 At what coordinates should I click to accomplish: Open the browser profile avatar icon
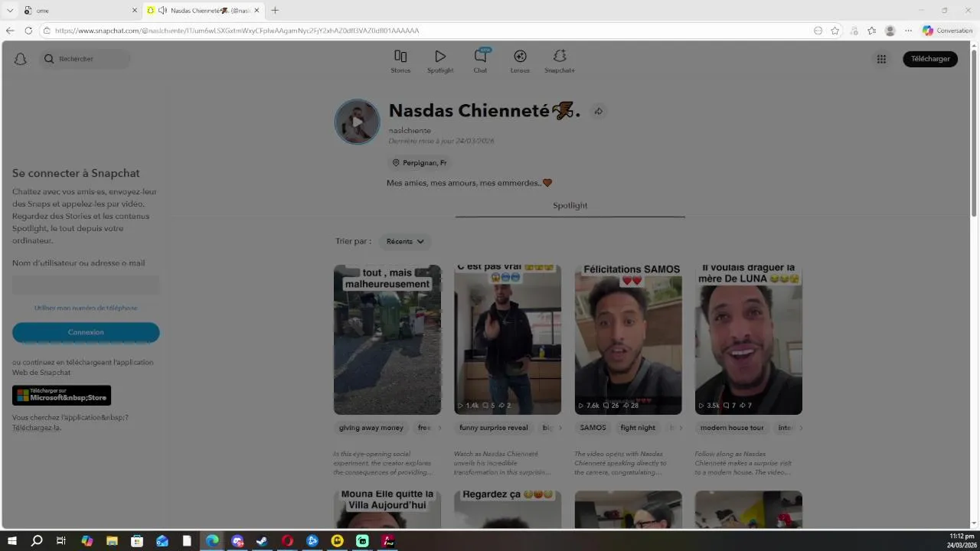click(x=890, y=31)
